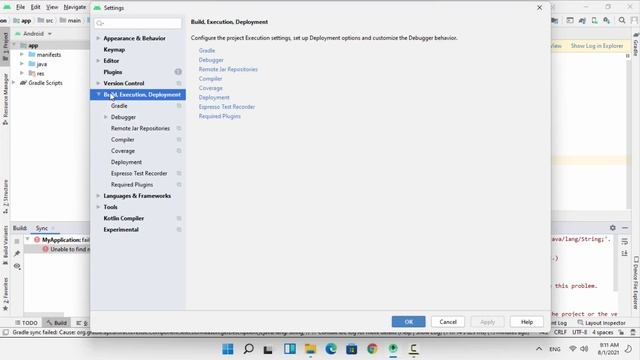Screen dimensions: 640x360
Task: Follow the Required Plugins link
Action: coord(220,116)
